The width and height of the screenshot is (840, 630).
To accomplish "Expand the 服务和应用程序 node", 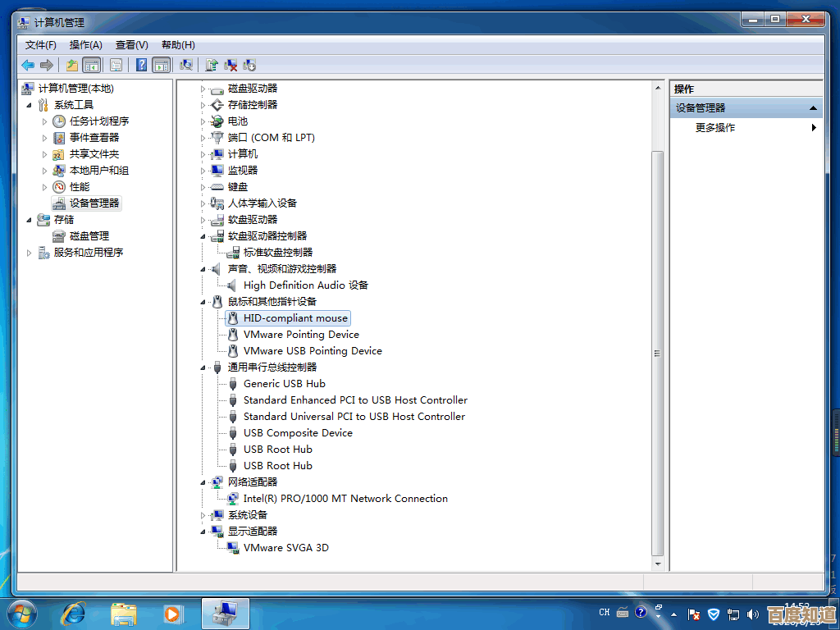I will 30,253.
